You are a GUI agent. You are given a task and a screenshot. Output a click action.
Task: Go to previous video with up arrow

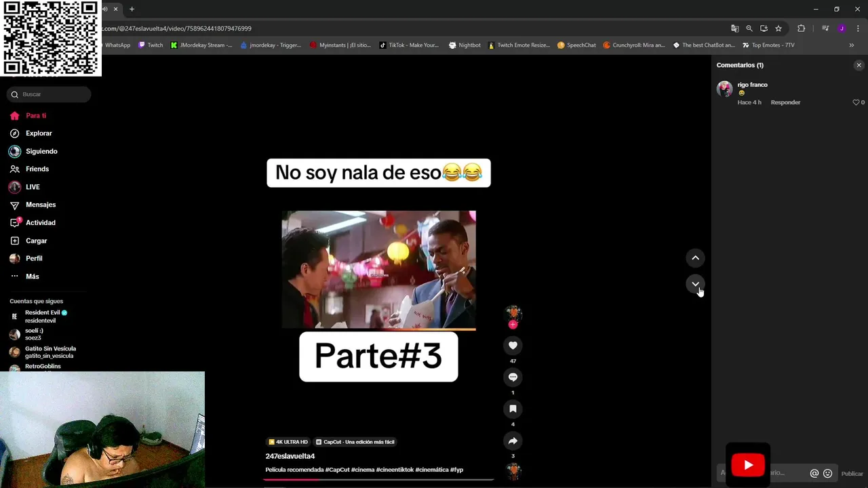point(695,258)
